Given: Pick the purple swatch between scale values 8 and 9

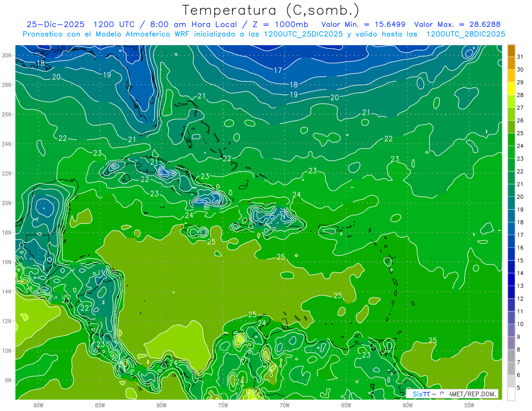Looking at the screenshot, I should 511,343.
